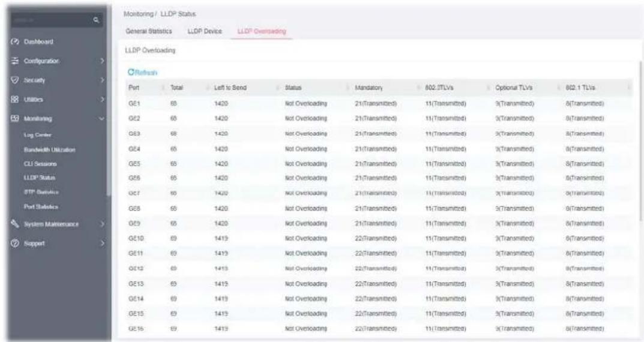Click the GE10 port cell
The image size is (644, 342).
tap(136, 238)
